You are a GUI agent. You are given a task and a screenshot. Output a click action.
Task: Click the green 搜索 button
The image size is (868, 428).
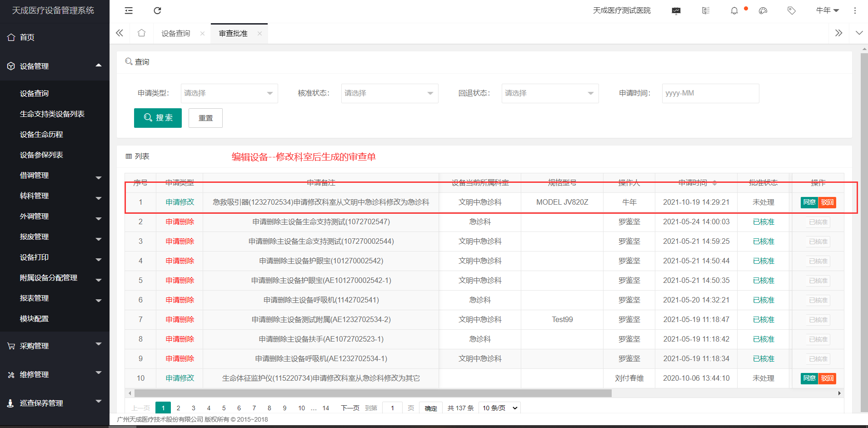[158, 118]
